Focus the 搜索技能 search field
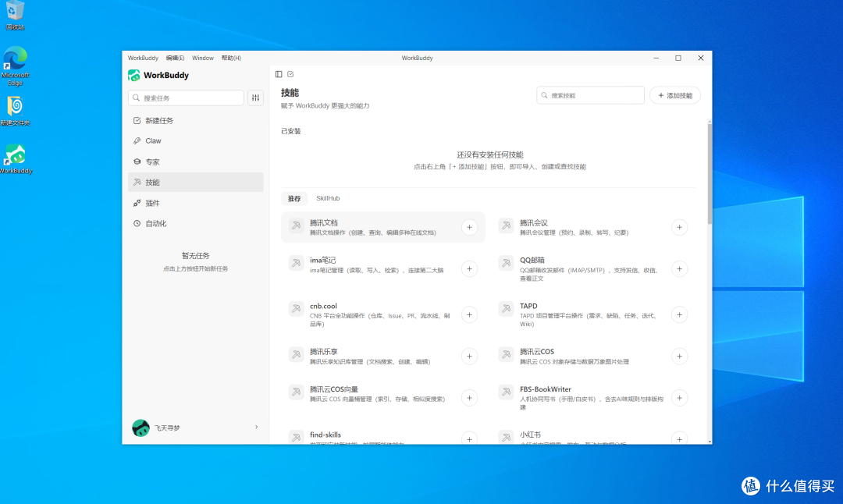The image size is (843, 504). coord(590,95)
